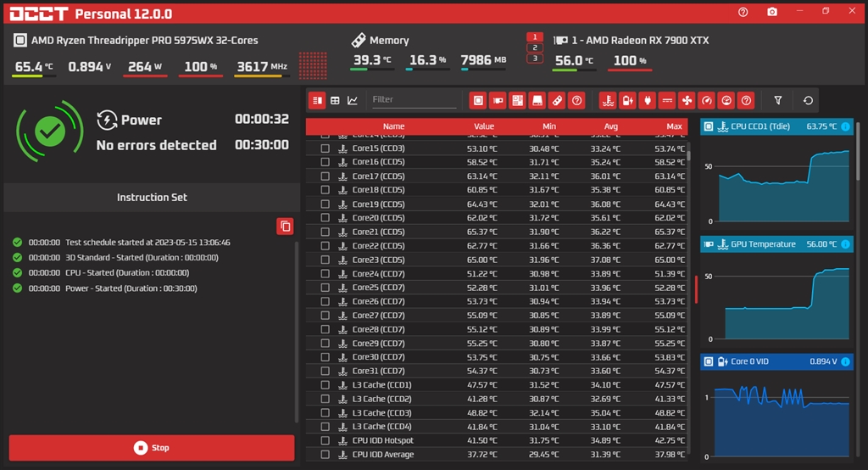Open info for the GPU Temperature graph

click(x=845, y=243)
